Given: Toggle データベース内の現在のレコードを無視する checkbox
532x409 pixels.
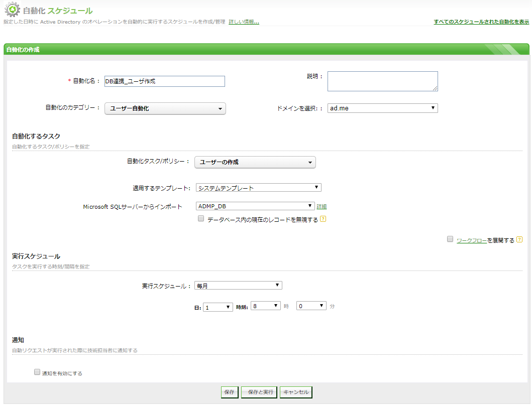Looking at the screenshot, I should pyautogui.click(x=201, y=219).
